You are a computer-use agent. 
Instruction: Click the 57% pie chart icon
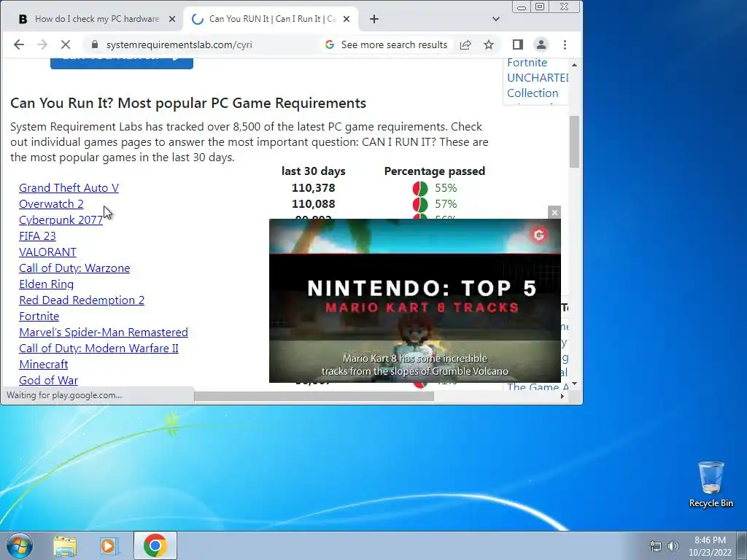click(x=420, y=205)
